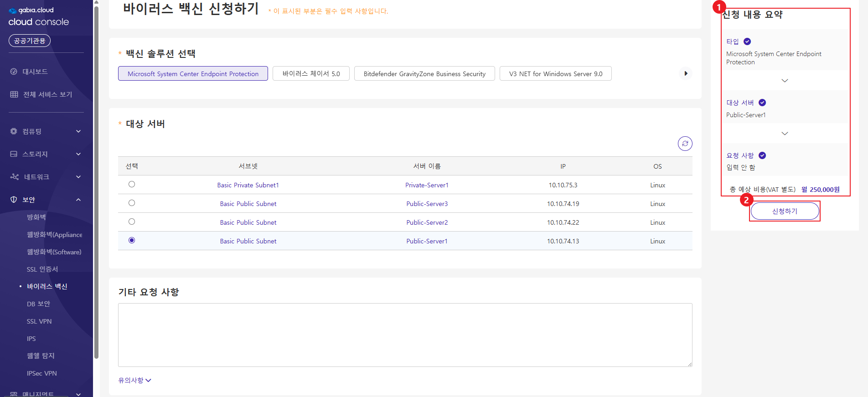Click the gabia.cloud console logo
Viewport: 868px width, 397px height.
(39, 16)
